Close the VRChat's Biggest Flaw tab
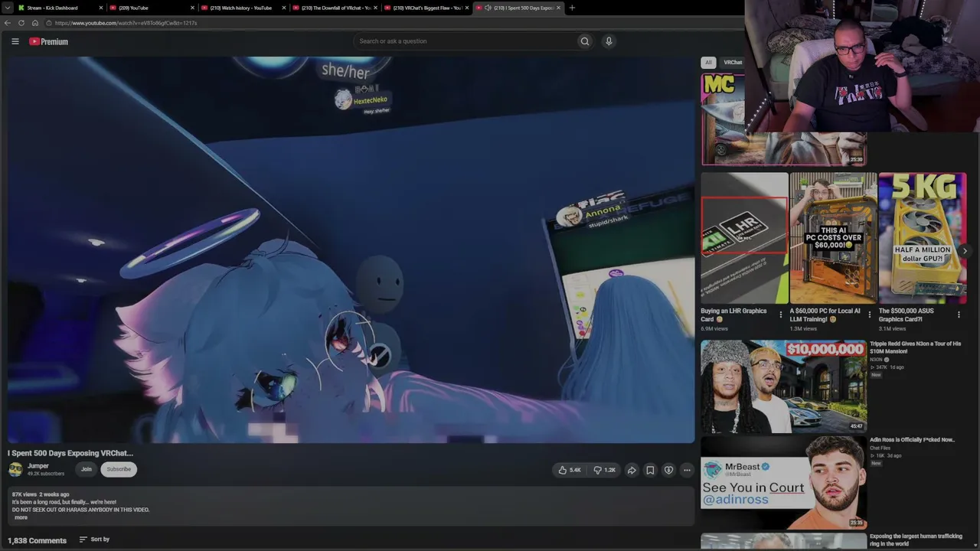The height and width of the screenshot is (551, 980). (x=467, y=8)
